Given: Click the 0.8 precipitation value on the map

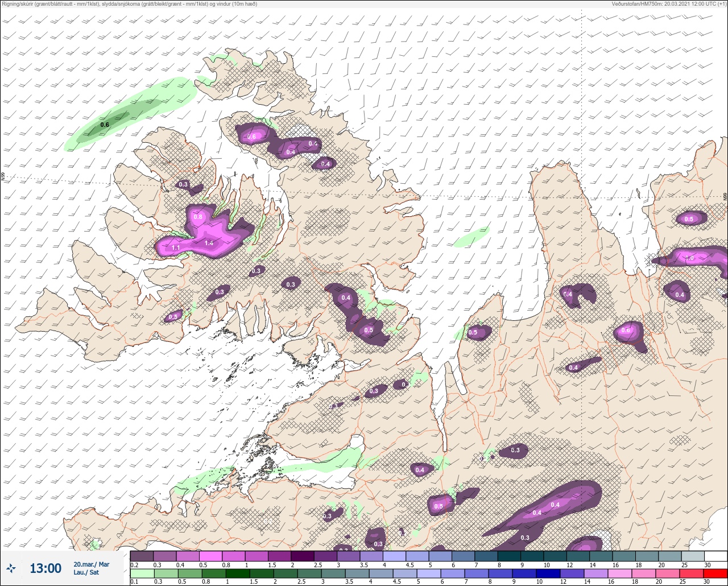Looking at the screenshot, I should pos(198,217).
